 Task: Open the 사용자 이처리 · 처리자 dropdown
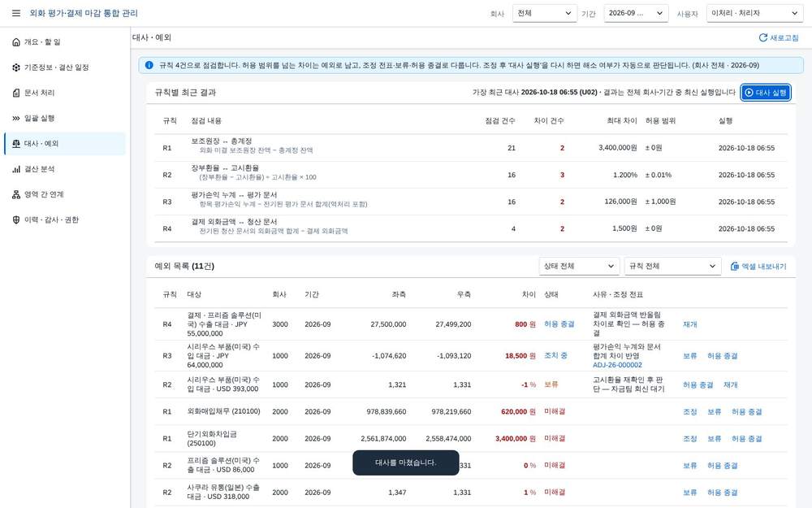[754, 13]
